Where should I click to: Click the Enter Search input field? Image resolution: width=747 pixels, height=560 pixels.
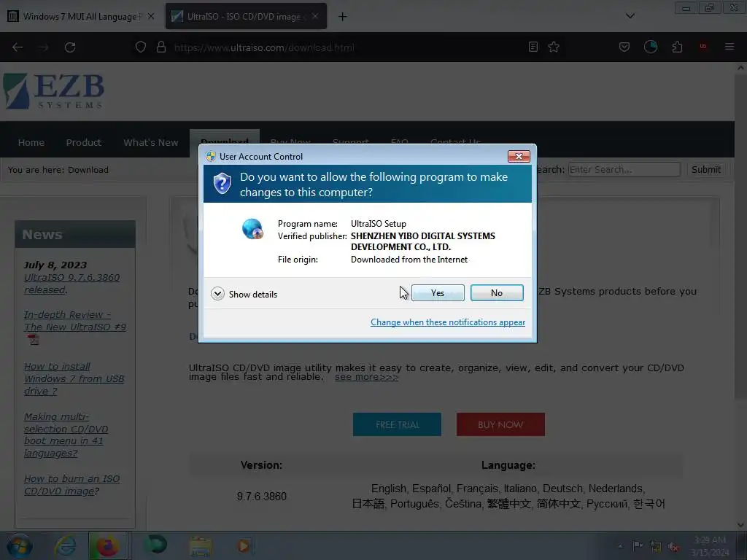(x=624, y=169)
